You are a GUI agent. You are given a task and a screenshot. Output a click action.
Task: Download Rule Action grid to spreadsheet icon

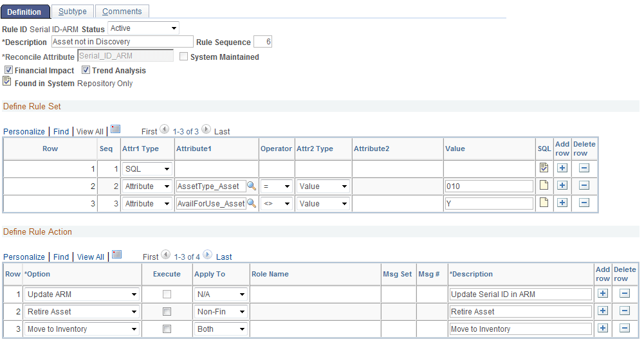pos(117,255)
